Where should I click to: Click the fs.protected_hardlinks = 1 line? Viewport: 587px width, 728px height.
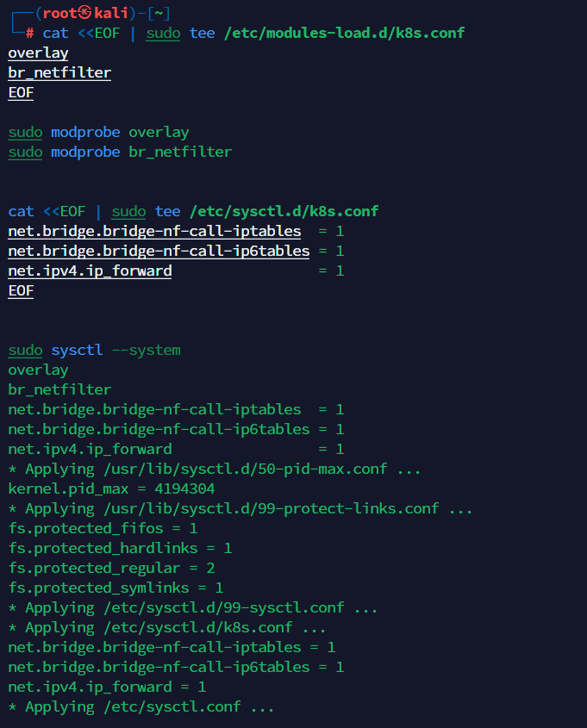(120, 548)
